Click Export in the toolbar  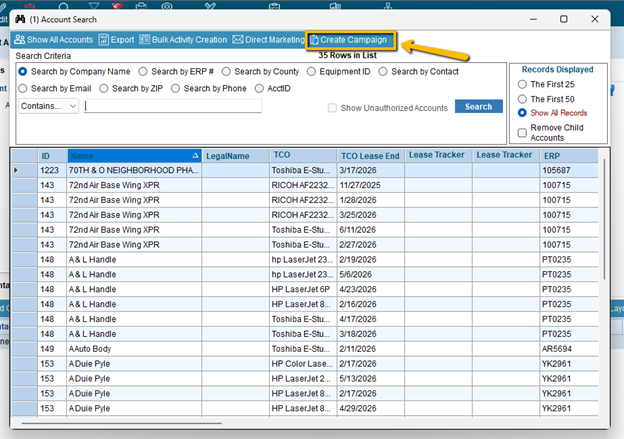point(117,40)
